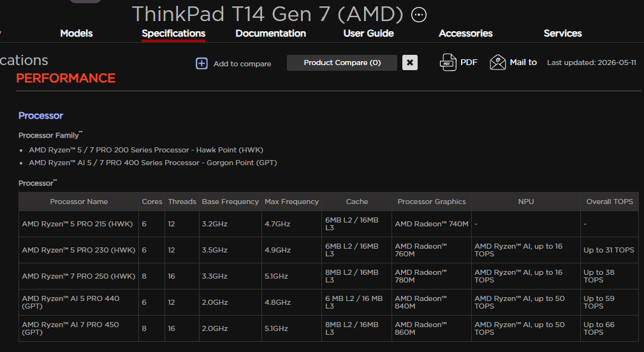Click the Overall TOPS column header
The image size is (644, 352).
click(x=610, y=202)
